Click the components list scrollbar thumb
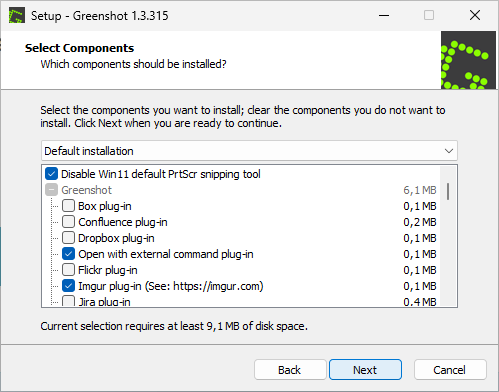499x392 pixels. [x=448, y=191]
